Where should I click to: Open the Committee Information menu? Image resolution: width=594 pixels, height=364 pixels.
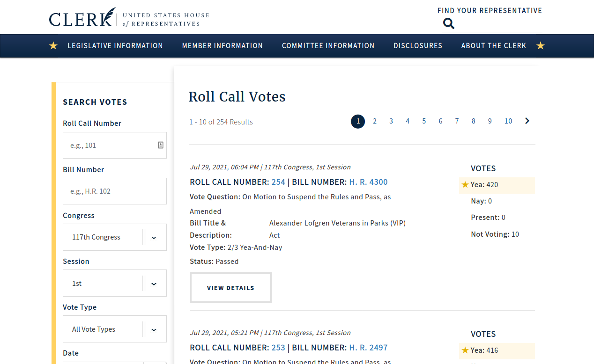coord(328,46)
